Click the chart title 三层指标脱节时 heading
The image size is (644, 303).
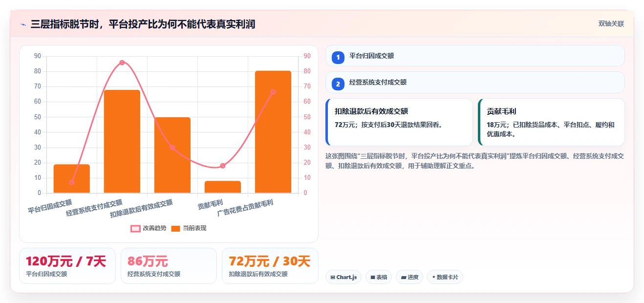point(143,24)
